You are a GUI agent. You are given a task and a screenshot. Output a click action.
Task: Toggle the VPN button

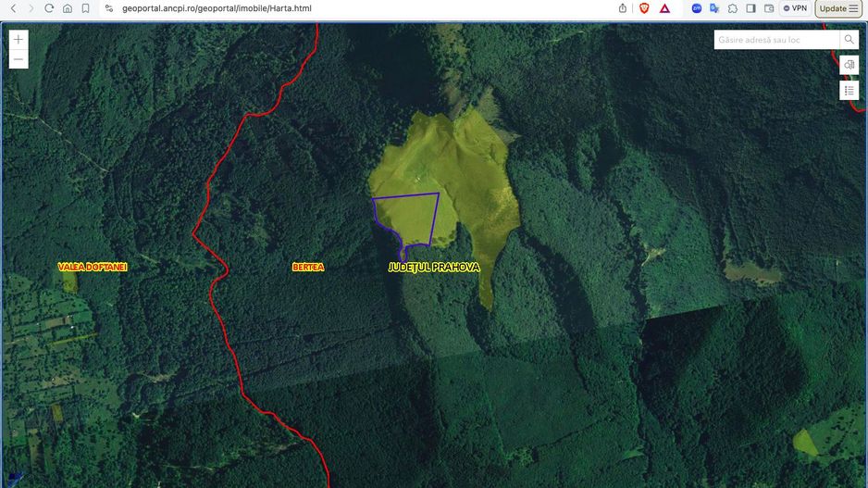click(794, 8)
